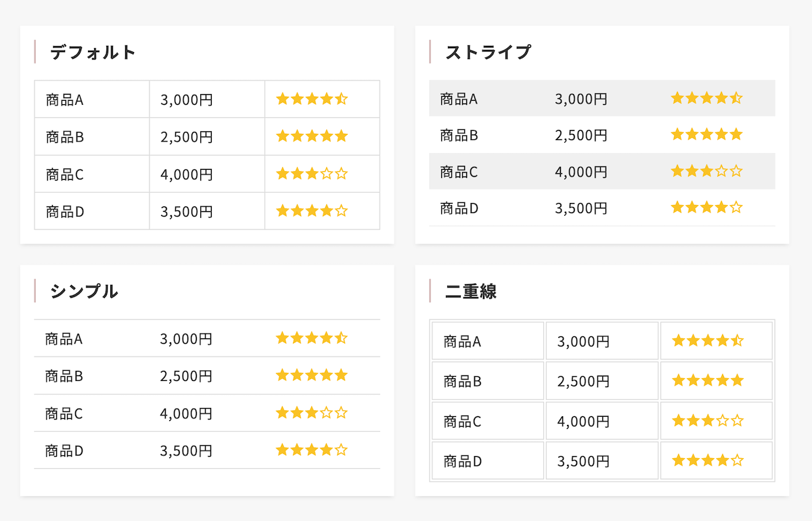Click the 二重線 section heading

point(471,291)
